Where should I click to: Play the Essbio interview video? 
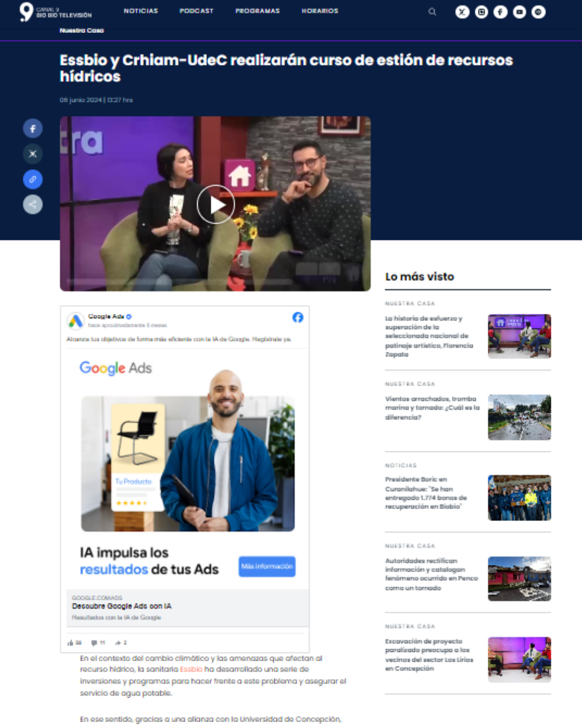(x=216, y=204)
